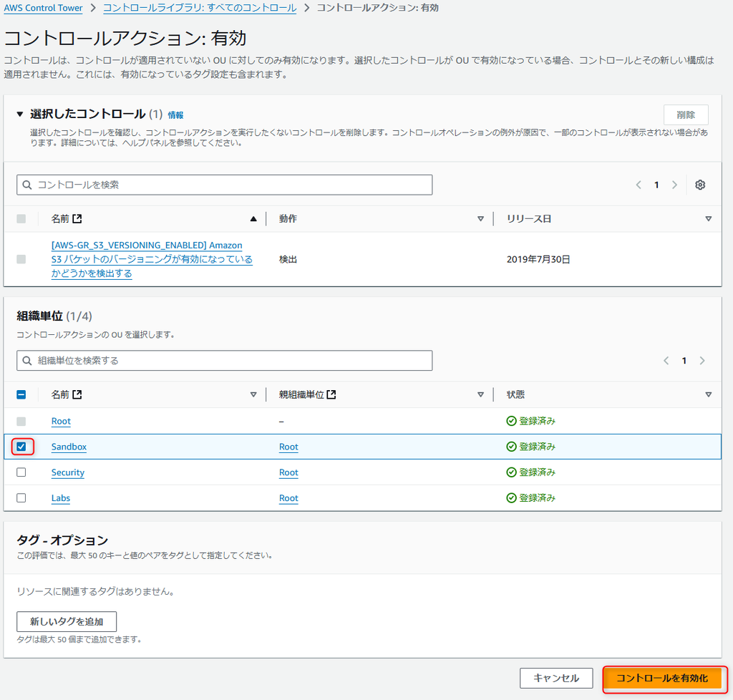The width and height of the screenshot is (733, 700).
Task: Sort by the リリース日 column dropdown arrow
Action: coord(709,219)
